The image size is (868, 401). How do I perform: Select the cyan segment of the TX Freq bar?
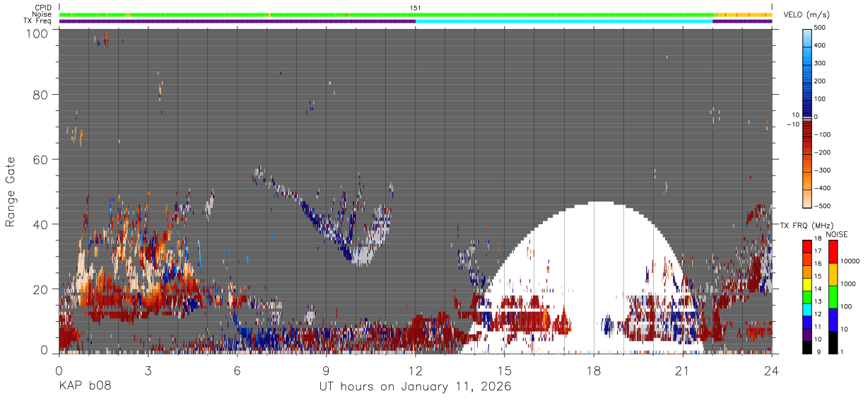pos(564,21)
